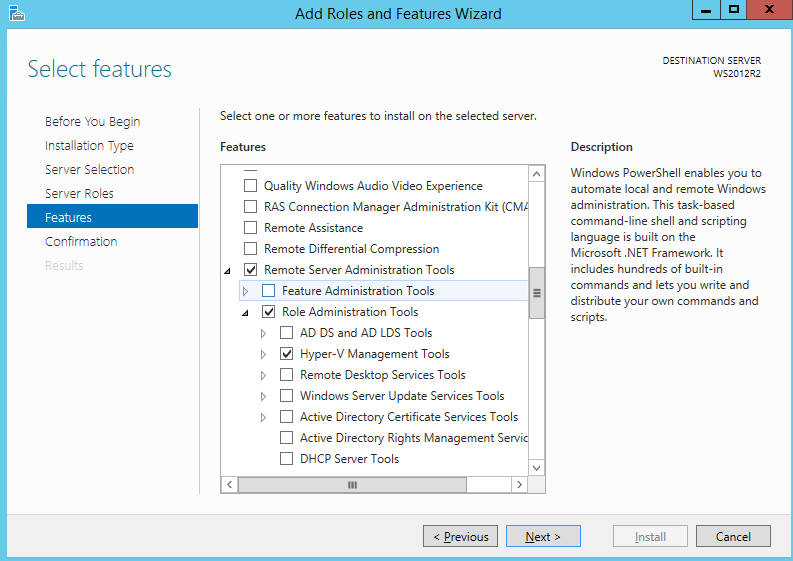Click the Next button
793x561 pixels.
click(543, 536)
